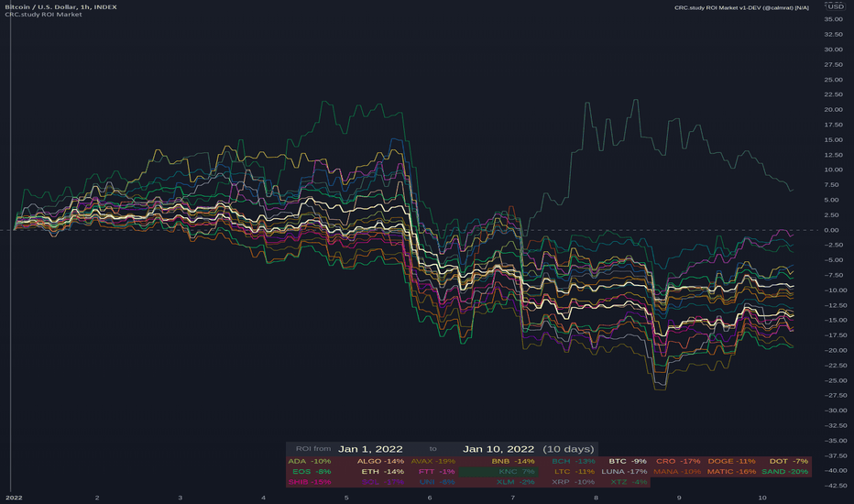
Task: Click the ETH -14% cell
Action: [383, 472]
